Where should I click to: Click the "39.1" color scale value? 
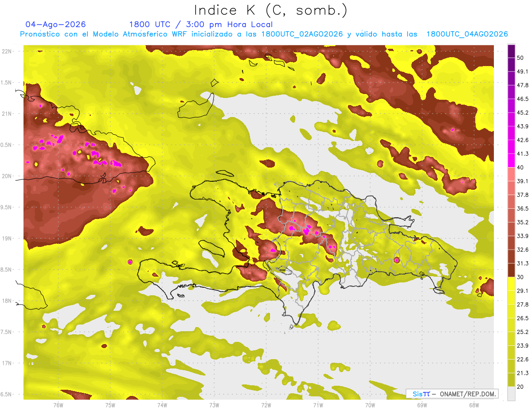(523, 181)
